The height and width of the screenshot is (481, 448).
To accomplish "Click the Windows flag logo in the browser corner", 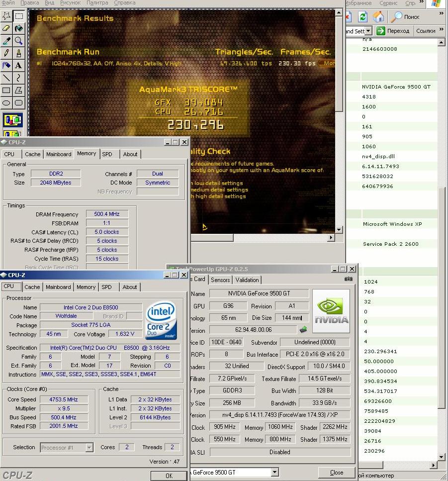I will coord(437,3).
